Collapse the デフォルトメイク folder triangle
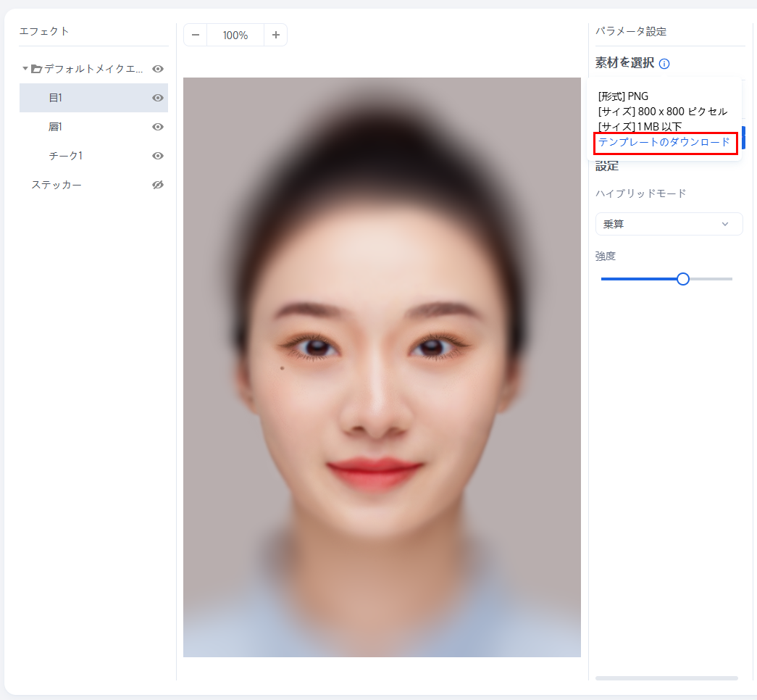 coord(25,69)
